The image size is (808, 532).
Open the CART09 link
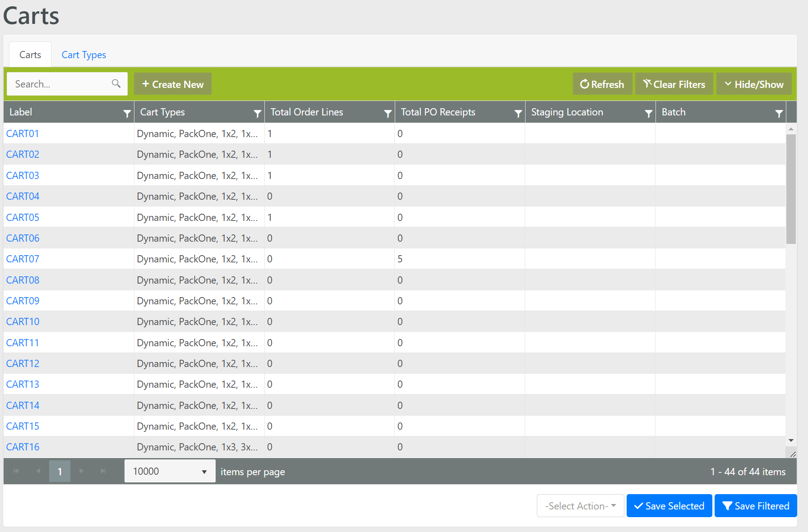click(x=23, y=301)
